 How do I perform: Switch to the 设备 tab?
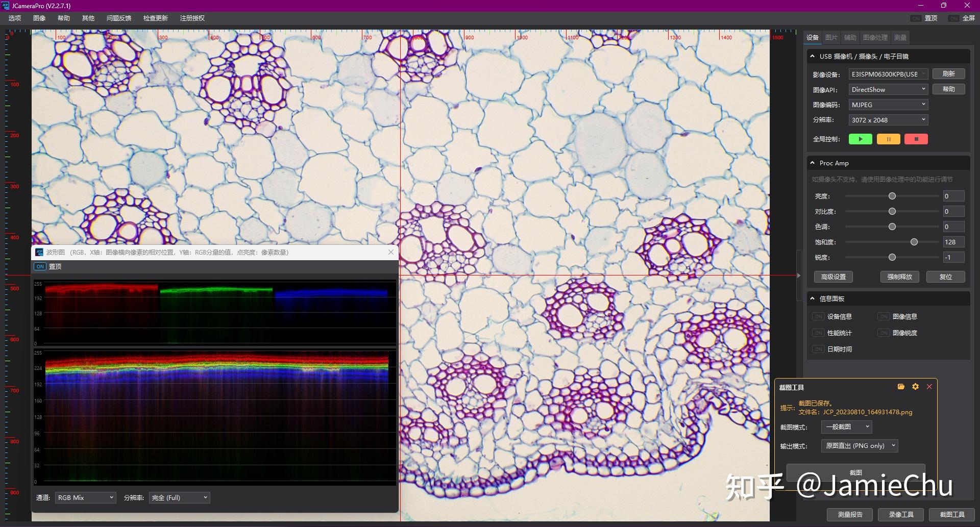(813, 37)
